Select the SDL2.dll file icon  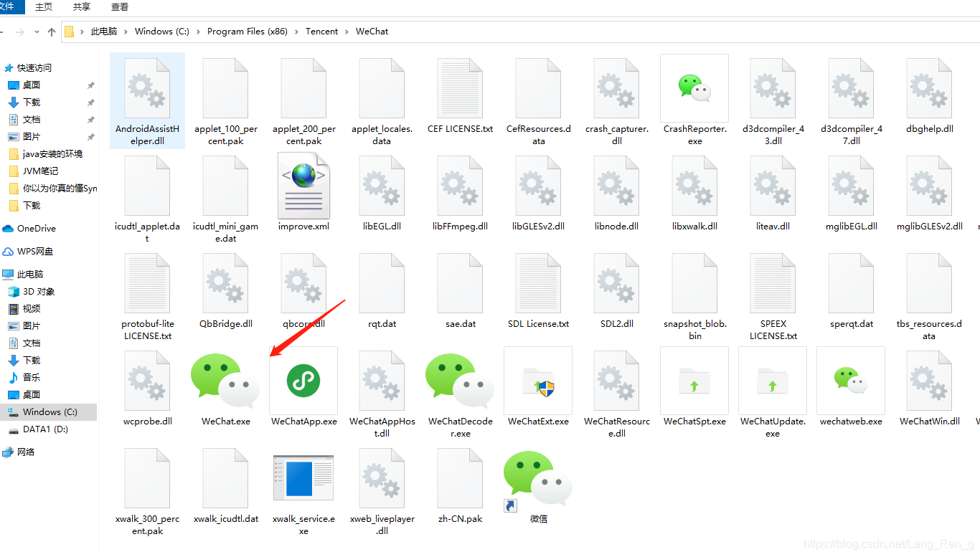[x=617, y=283]
